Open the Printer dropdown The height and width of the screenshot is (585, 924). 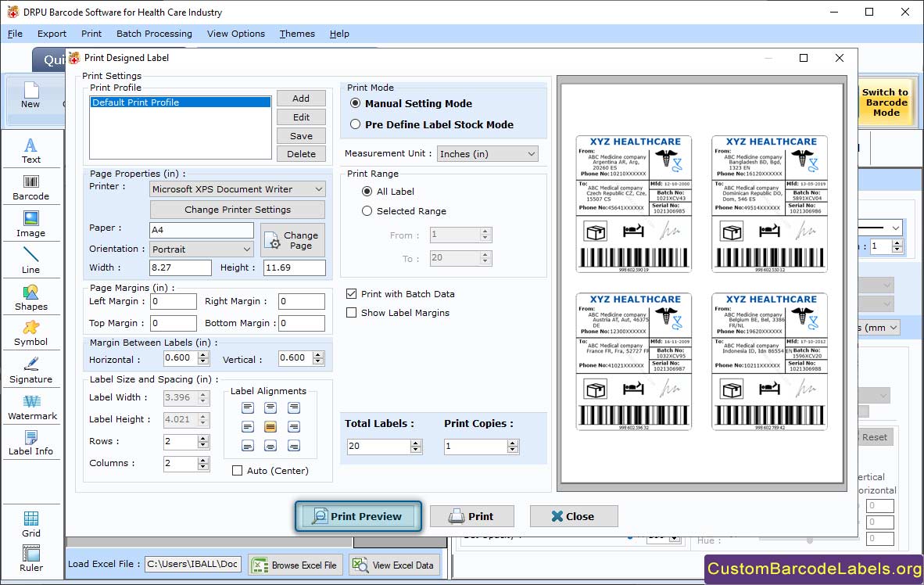click(x=238, y=188)
